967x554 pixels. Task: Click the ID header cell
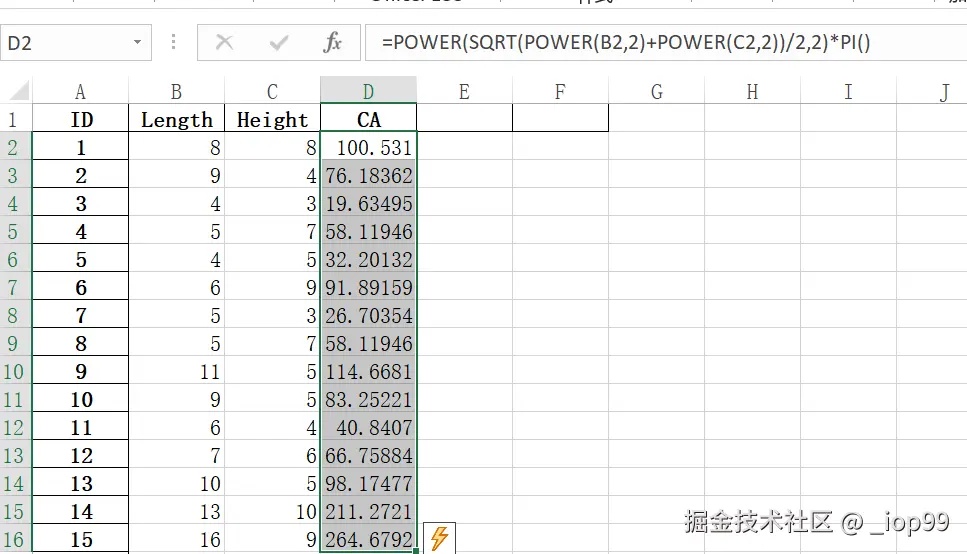click(x=80, y=118)
